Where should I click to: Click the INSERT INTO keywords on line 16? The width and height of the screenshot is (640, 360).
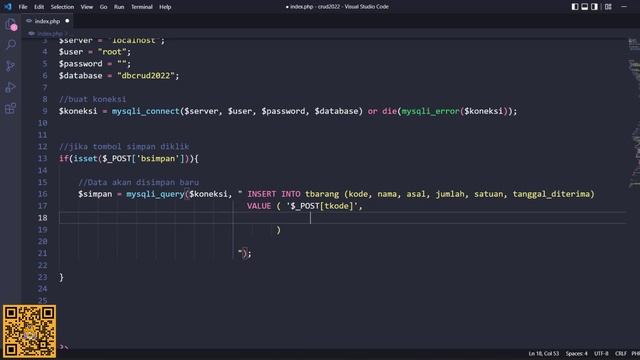pos(274,194)
